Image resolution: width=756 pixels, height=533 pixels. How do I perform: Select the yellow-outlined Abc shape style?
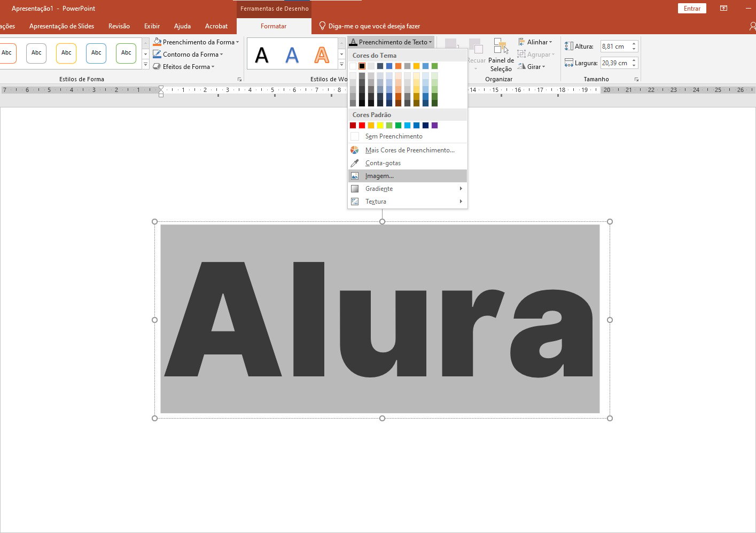pyautogui.click(x=66, y=53)
